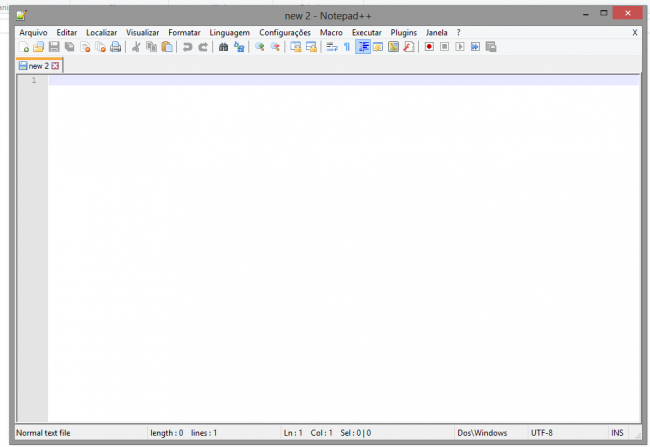This screenshot has width=650, height=447.
Task: Maximize the Notepad++ window
Action: point(604,13)
